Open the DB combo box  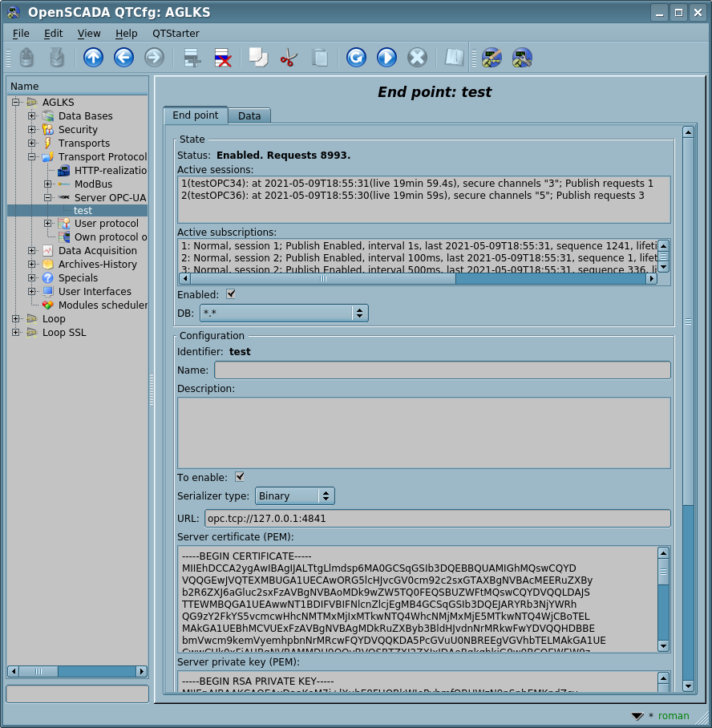pos(284,313)
